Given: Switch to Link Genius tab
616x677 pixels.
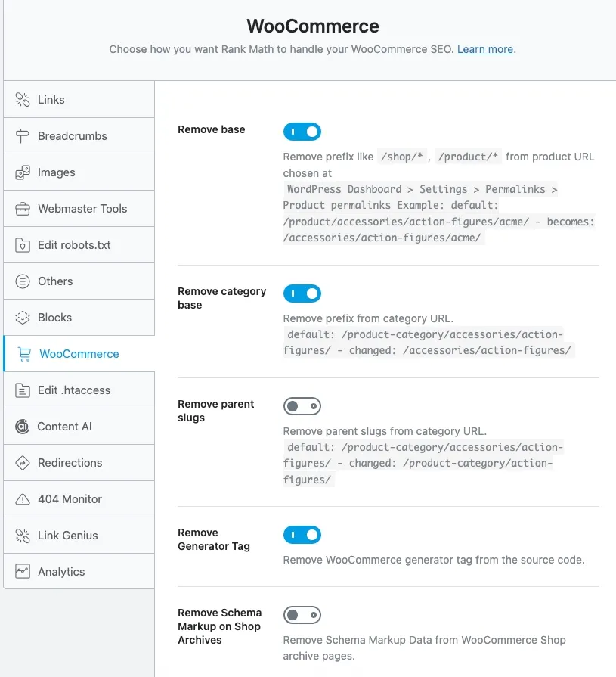Looking at the screenshot, I should pos(79,536).
